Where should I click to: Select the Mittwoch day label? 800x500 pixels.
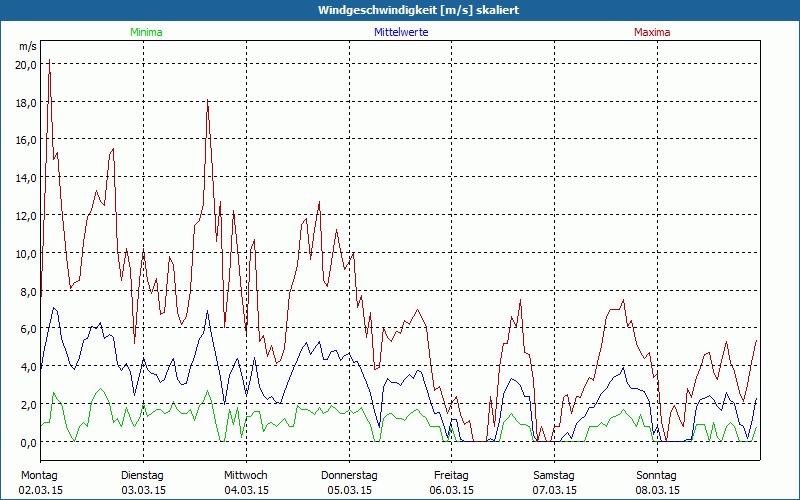[246, 475]
